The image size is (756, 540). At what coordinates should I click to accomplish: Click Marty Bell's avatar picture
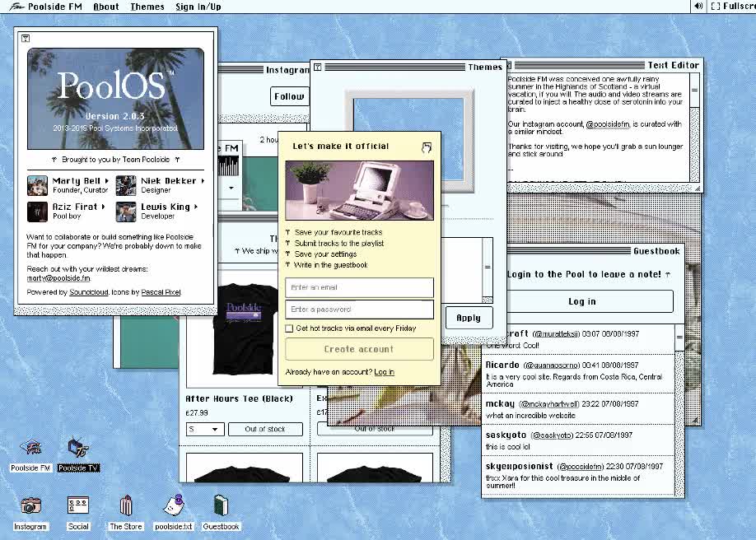click(37, 186)
